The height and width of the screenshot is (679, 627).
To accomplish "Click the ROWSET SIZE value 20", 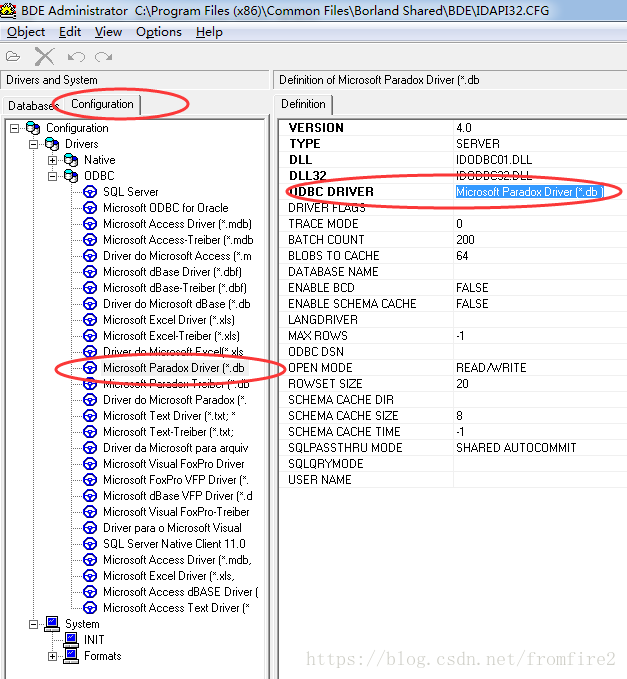I will pos(462,384).
